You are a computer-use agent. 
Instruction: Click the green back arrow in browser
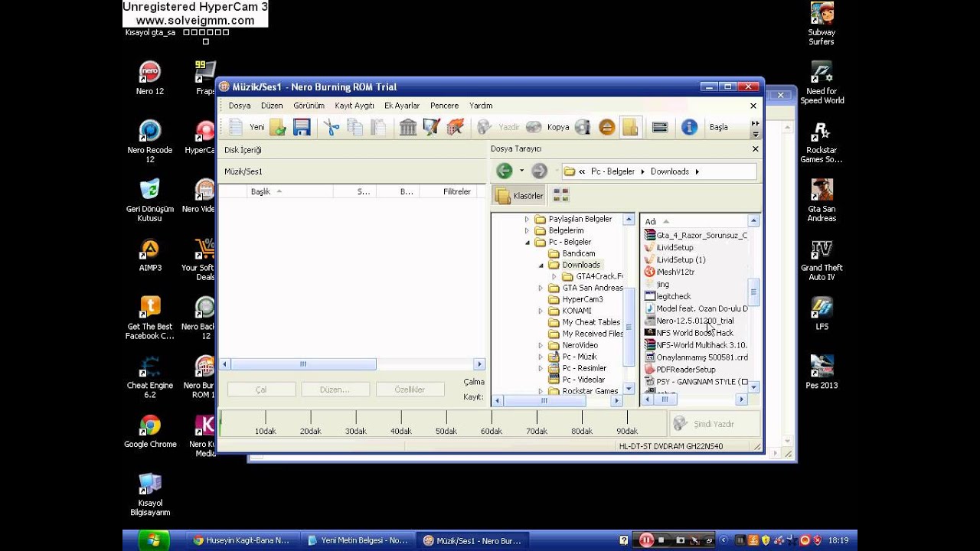pyautogui.click(x=504, y=171)
